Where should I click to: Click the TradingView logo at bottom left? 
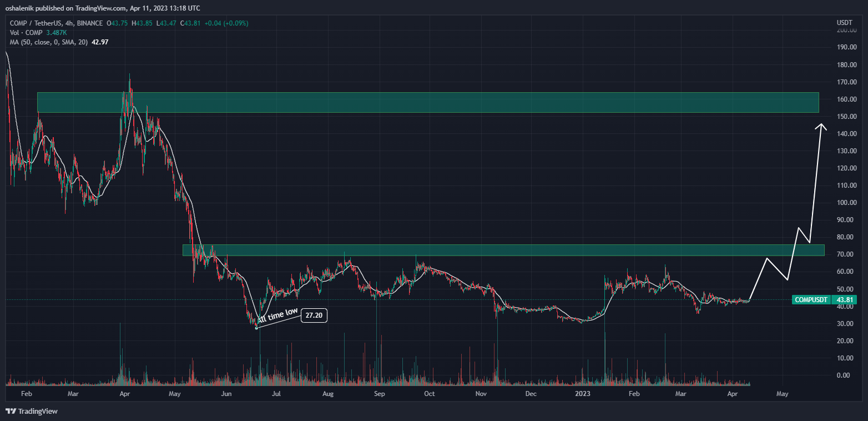click(x=31, y=412)
